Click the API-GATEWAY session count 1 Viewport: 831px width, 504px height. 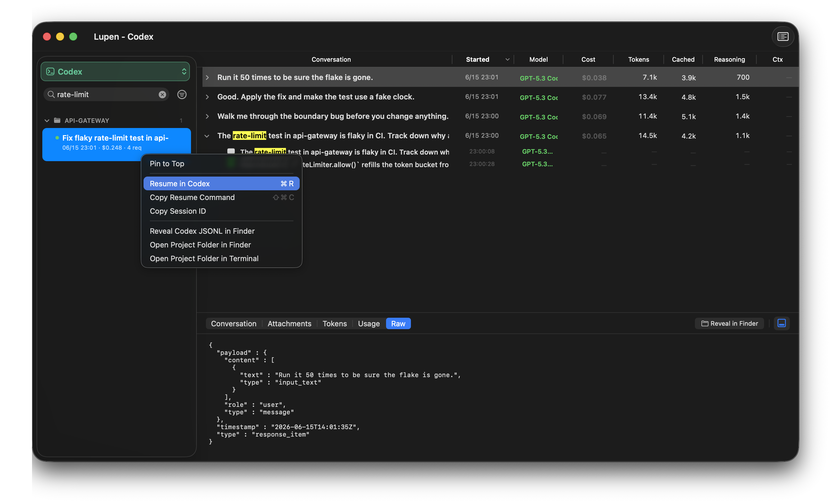point(181,121)
